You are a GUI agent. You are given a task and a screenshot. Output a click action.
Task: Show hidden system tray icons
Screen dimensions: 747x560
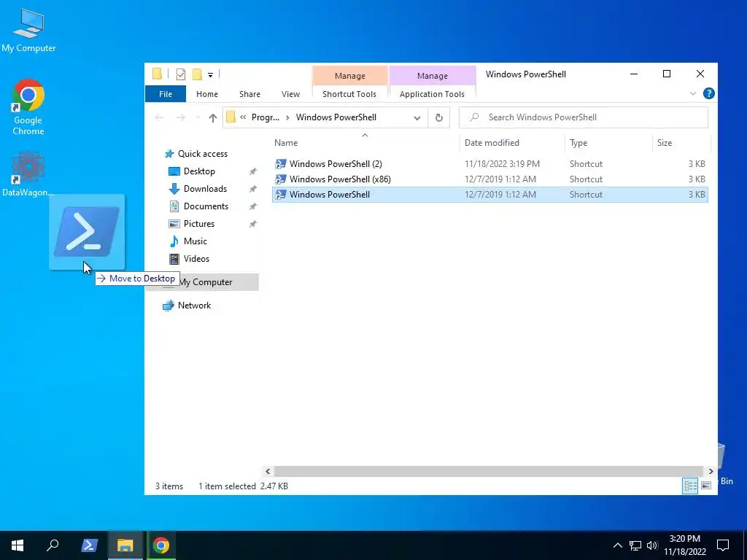[x=617, y=545]
